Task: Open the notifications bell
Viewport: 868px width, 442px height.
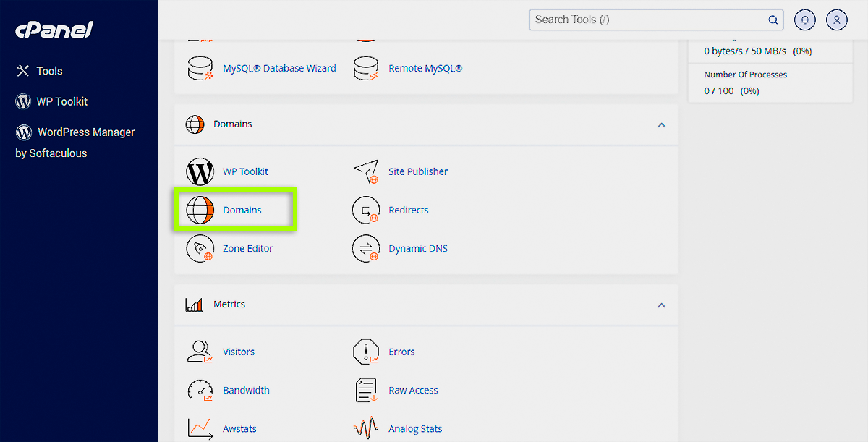Action: pos(805,20)
